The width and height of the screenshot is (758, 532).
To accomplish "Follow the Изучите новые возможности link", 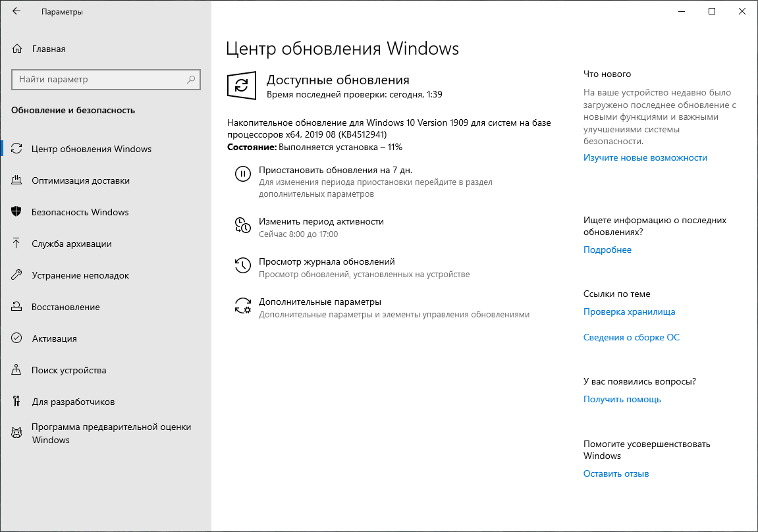I will click(x=645, y=157).
